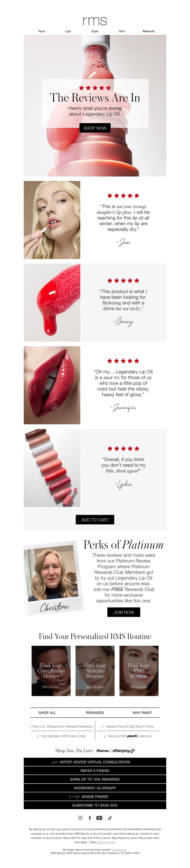This screenshot has width=190, height=868.
Task: Open the Instagram icon link
Action: point(80,818)
